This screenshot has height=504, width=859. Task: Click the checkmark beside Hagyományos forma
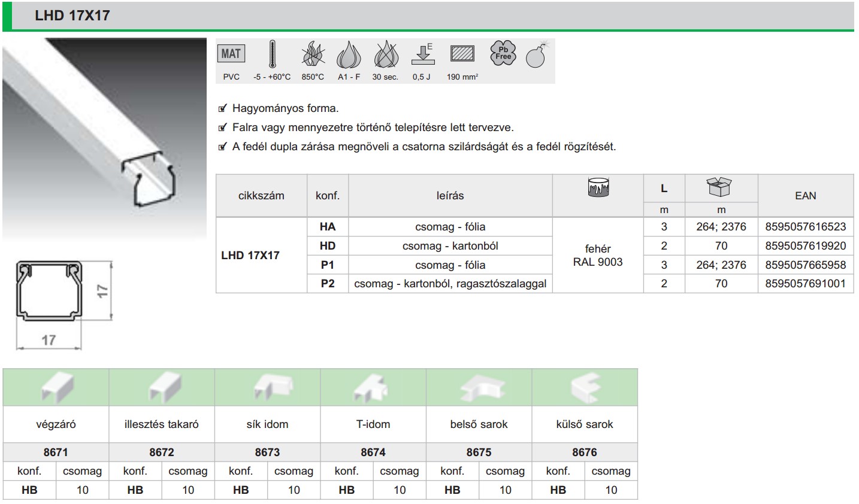pos(223,108)
